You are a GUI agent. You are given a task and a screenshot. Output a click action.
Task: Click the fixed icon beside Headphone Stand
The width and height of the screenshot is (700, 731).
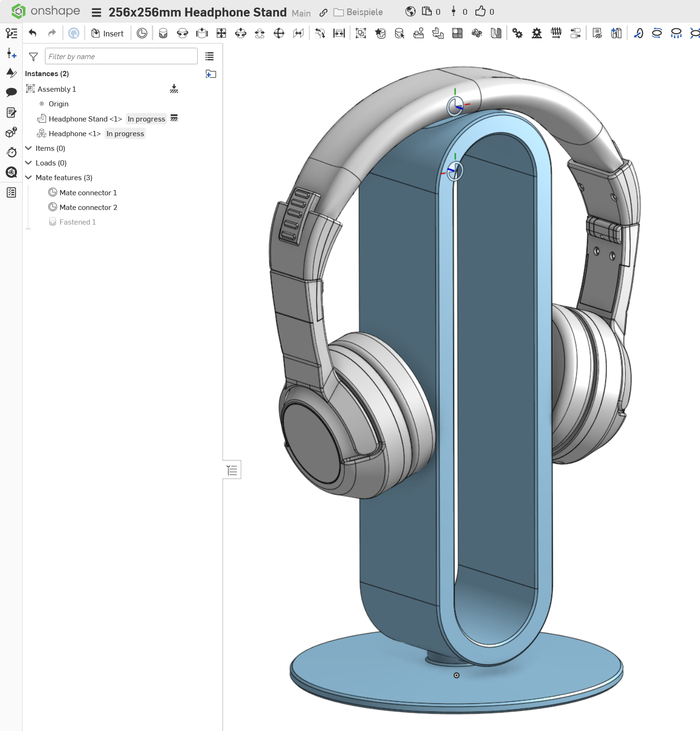coord(174,118)
